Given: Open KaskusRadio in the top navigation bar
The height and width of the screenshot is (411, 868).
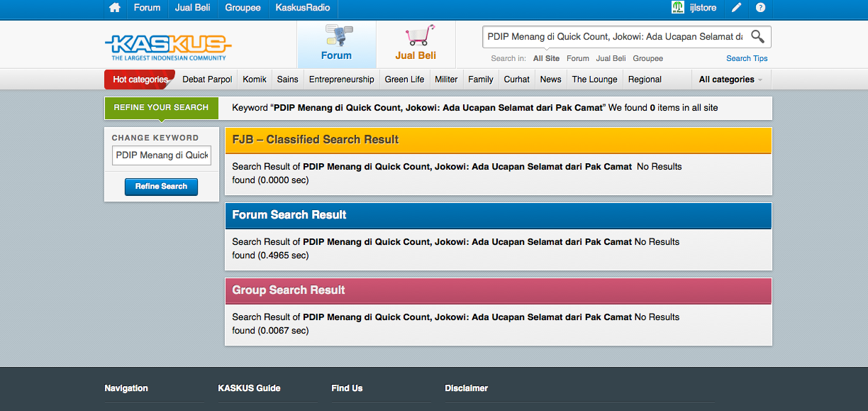Looking at the screenshot, I should pos(303,8).
